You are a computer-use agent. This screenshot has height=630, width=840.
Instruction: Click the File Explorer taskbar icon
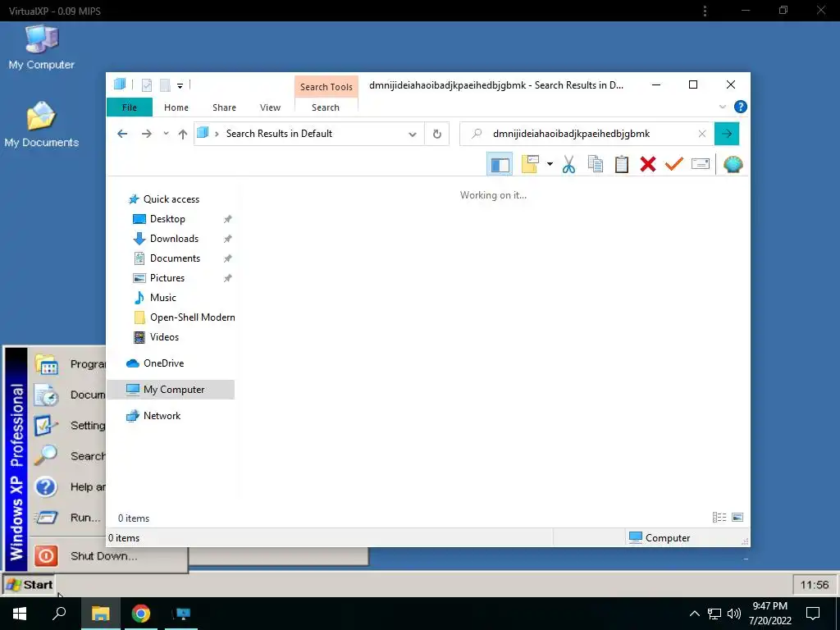point(100,614)
